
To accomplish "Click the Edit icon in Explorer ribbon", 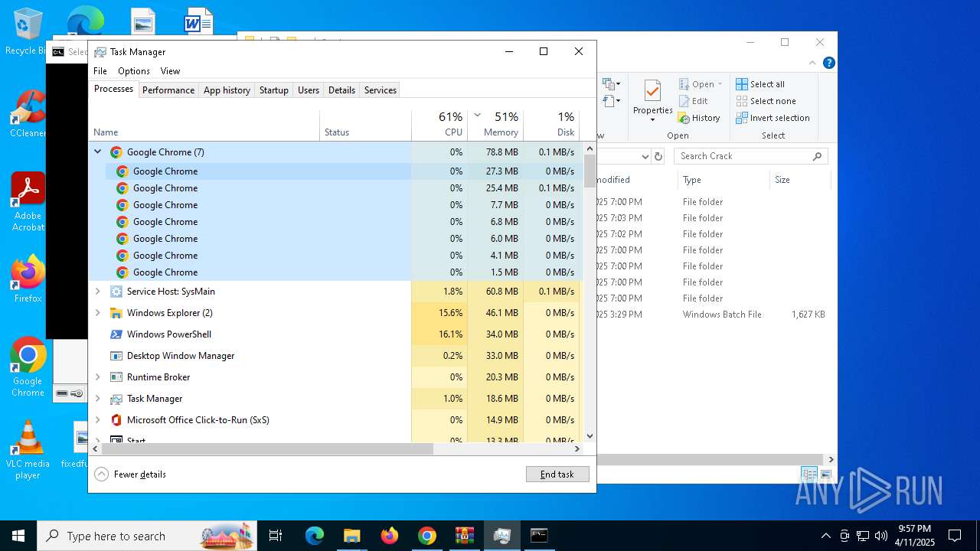I will click(684, 101).
